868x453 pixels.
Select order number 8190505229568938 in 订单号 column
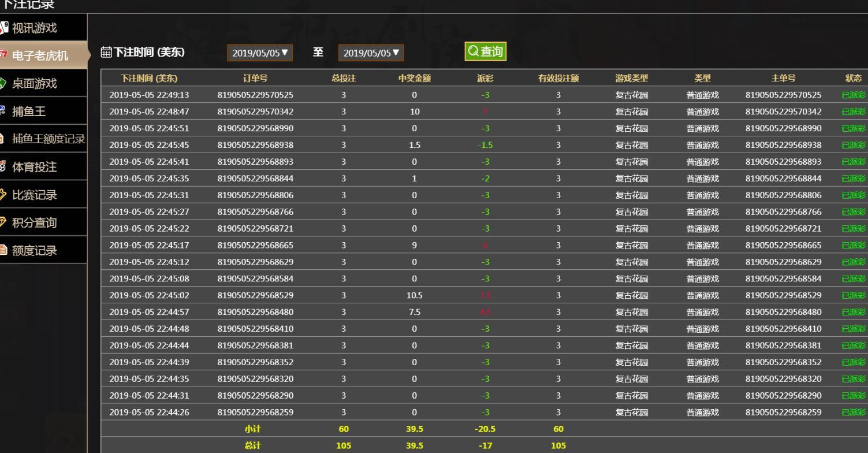(x=255, y=145)
